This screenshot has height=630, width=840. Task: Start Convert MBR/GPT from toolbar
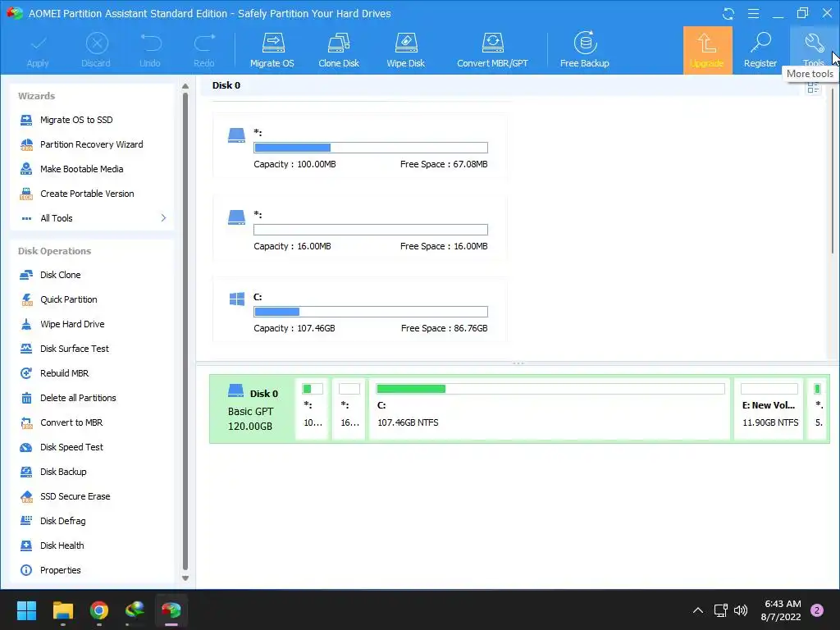coord(492,50)
